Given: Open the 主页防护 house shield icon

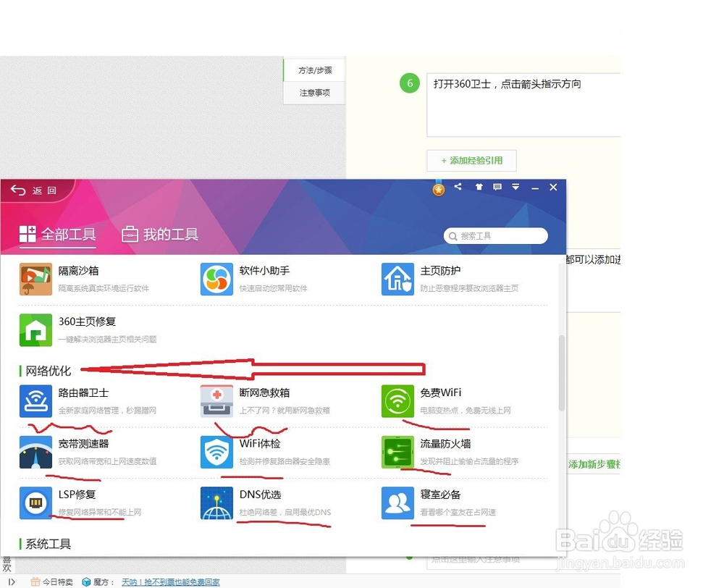Looking at the screenshot, I should click(397, 279).
